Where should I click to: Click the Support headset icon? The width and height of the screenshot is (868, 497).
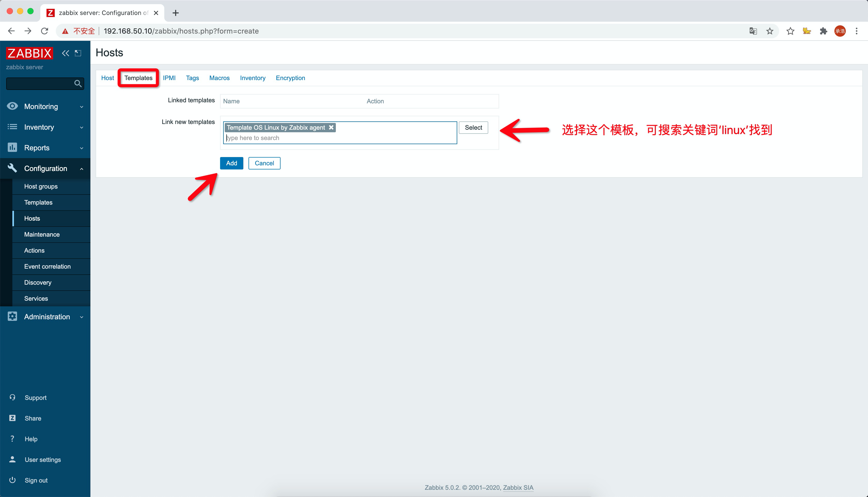pyautogui.click(x=12, y=397)
